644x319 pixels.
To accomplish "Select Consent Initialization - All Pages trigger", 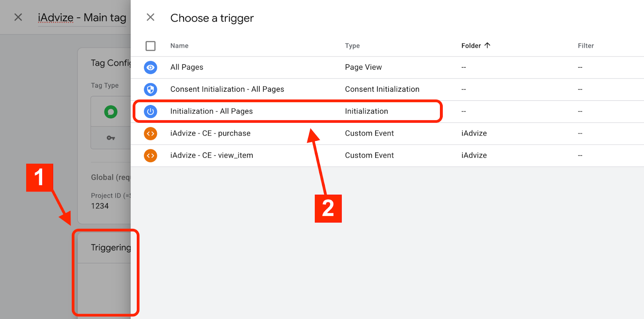I will pyautogui.click(x=227, y=89).
